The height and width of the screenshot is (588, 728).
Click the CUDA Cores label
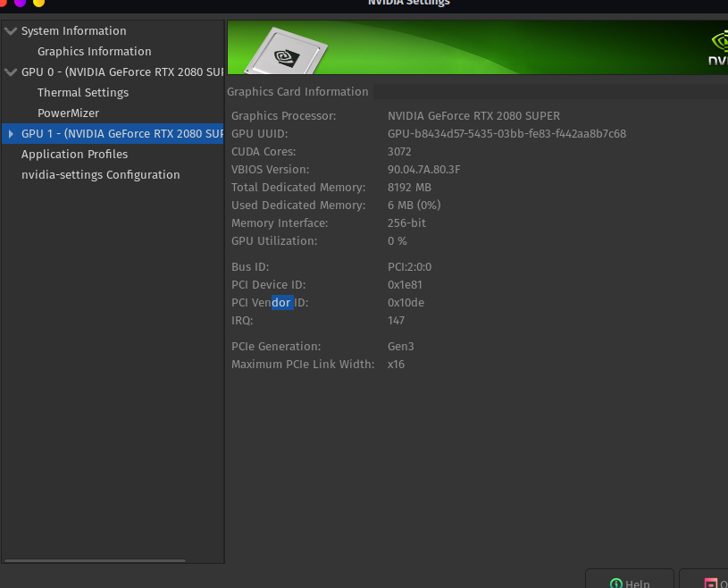point(264,151)
